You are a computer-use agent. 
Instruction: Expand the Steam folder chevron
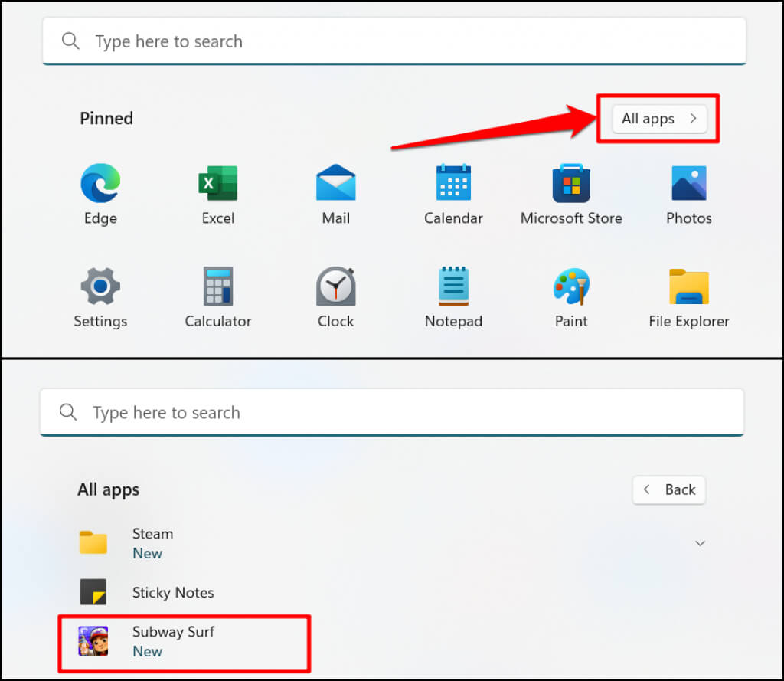pos(700,543)
